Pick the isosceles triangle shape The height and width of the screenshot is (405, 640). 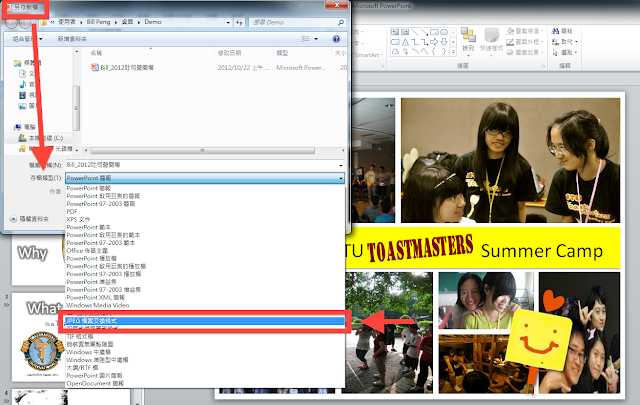[405, 42]
